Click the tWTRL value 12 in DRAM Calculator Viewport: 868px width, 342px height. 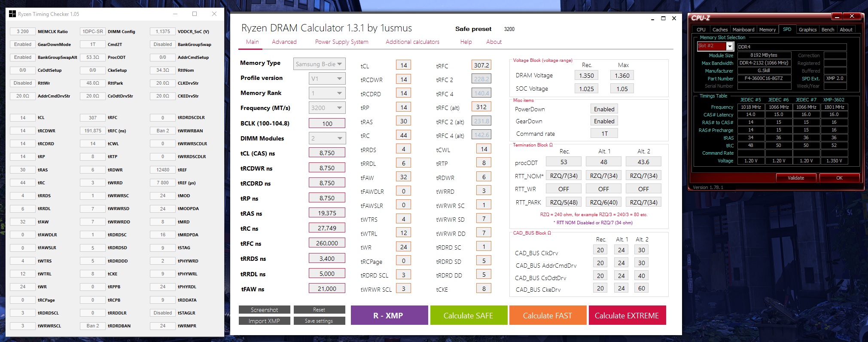(403, 233)
